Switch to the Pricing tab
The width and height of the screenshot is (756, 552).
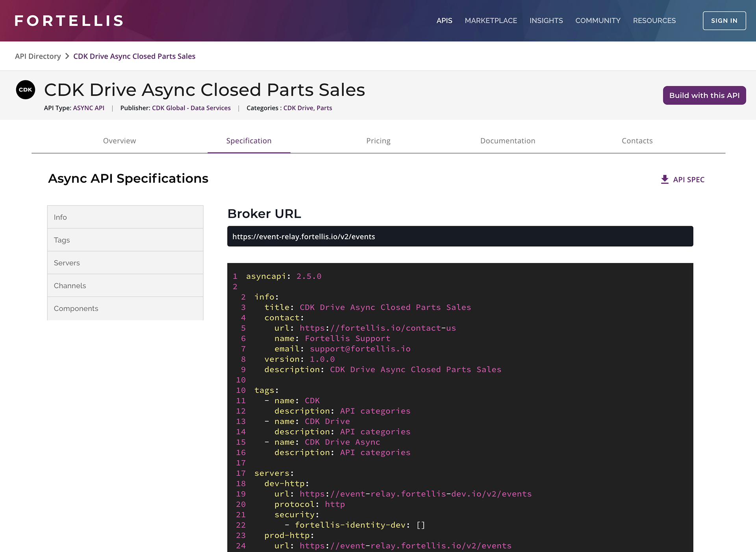click(x=378, y=141)
